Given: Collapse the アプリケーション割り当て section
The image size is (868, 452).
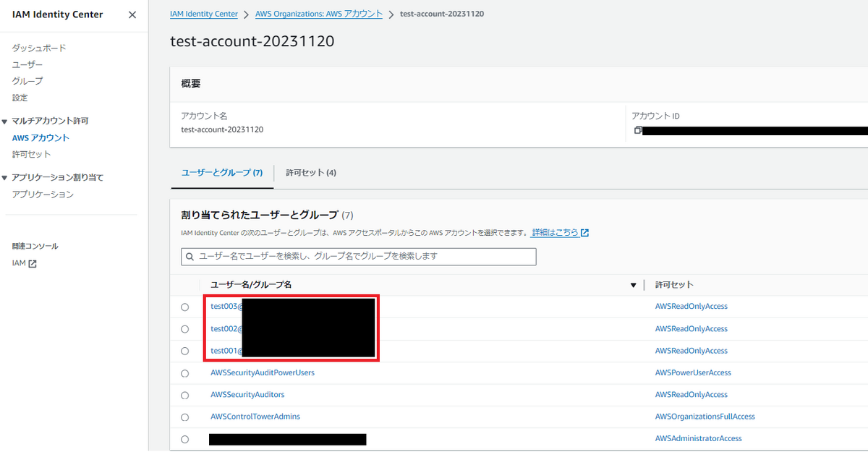Looking at the screenshot, I should click(x=5, y=178).
